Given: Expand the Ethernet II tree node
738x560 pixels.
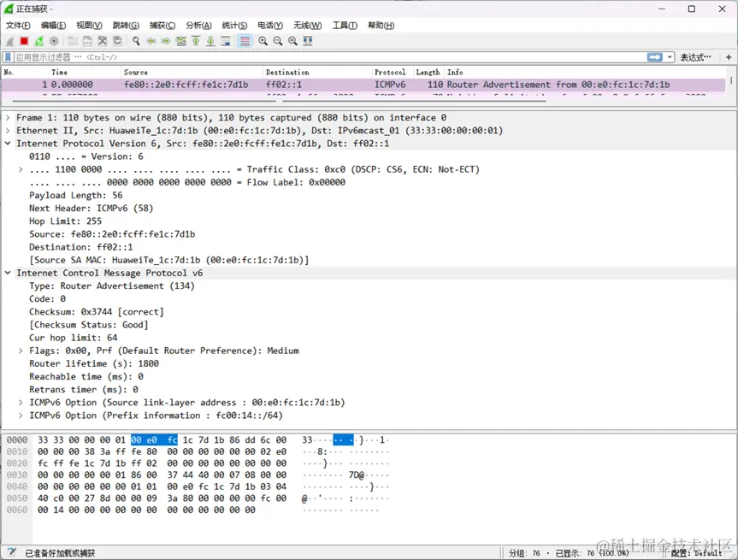Looking at the screenshot, I should tap(8, 130).
